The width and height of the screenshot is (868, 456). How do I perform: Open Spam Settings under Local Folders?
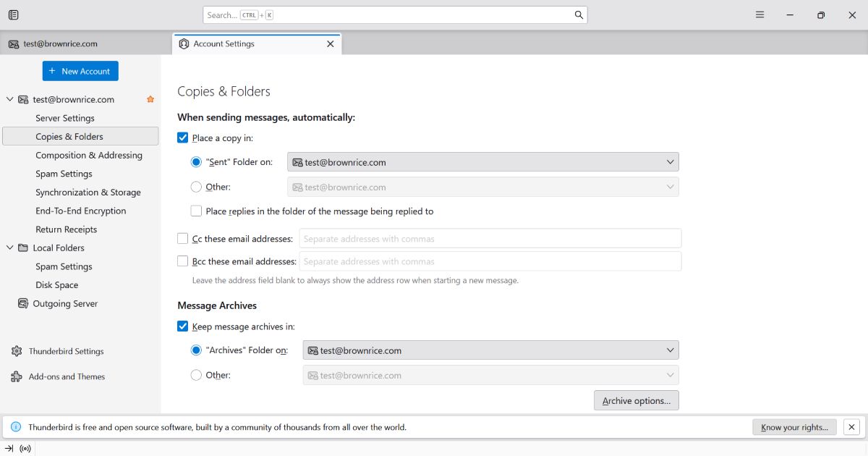pyautogui.click(x=64, y=266)
